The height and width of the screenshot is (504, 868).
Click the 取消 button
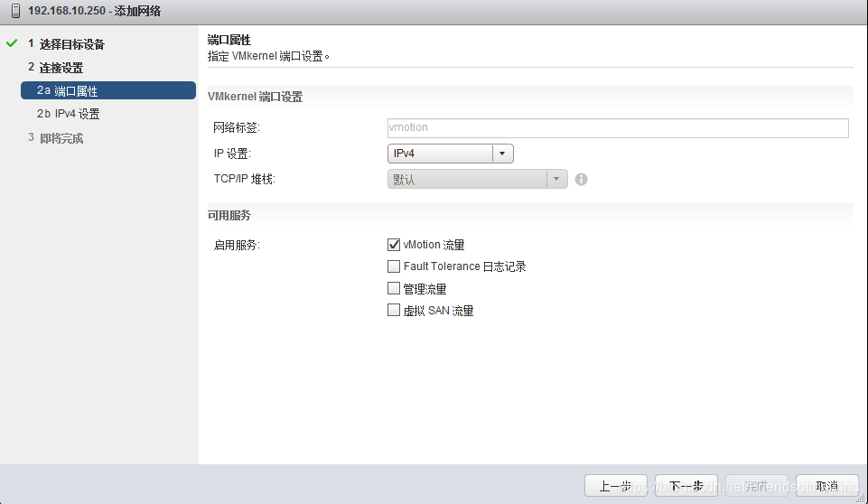(827, 486)
